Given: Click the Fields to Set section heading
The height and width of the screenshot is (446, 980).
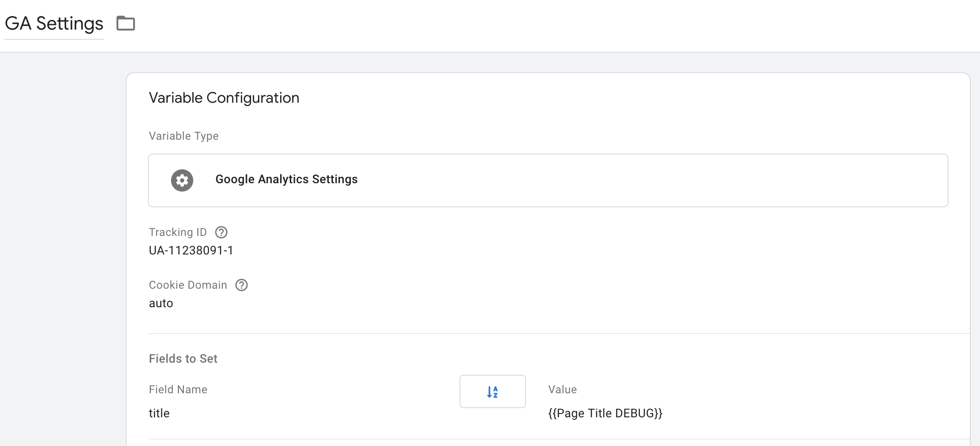Looking at the screenshot, I should (183, 359).
